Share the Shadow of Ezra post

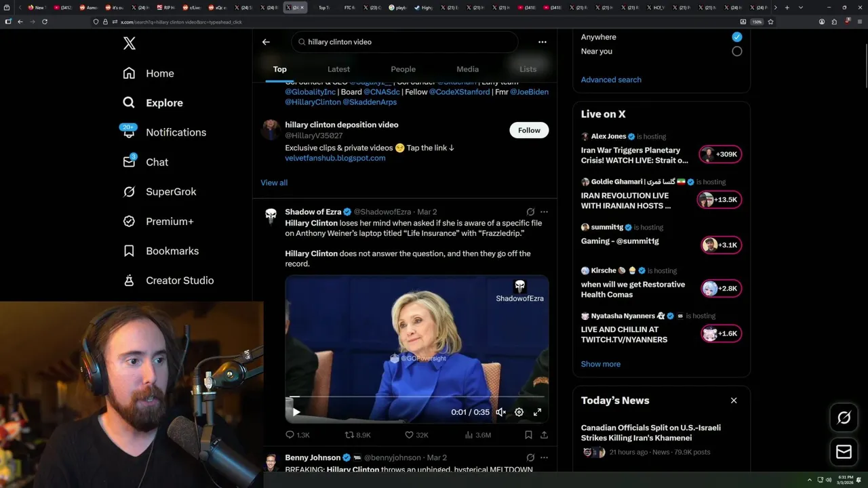tap(544, 435)
